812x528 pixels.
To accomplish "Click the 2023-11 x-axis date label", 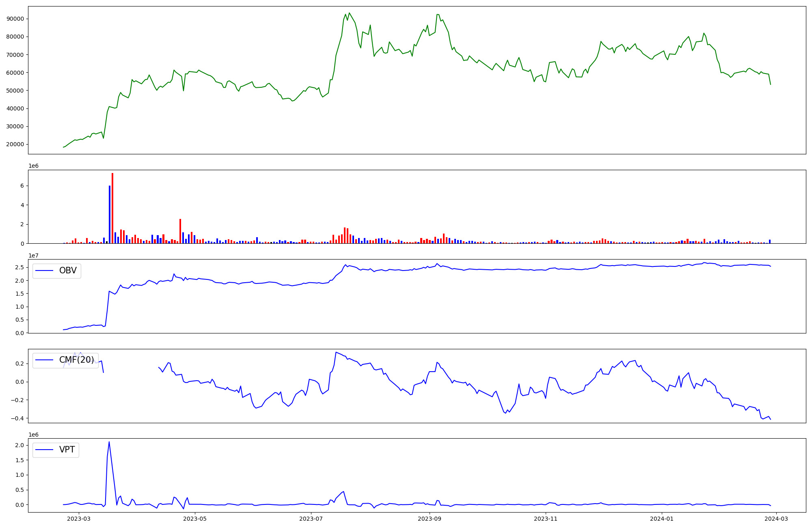I will click(546, 519).
